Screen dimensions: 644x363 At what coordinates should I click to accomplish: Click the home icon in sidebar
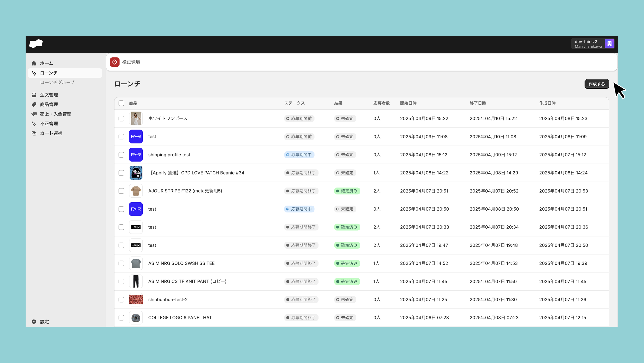34,64
